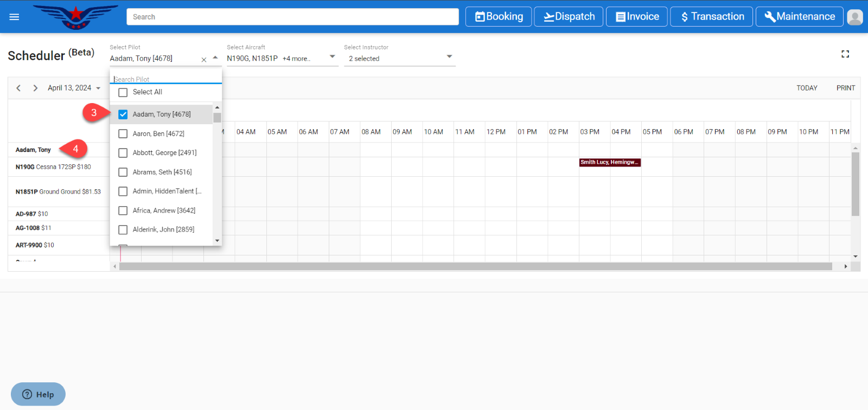This screenshot has height=410, width=868.
Task: Uncheck Aadam, Tony [4678] pilot
Action: point(123,114)
